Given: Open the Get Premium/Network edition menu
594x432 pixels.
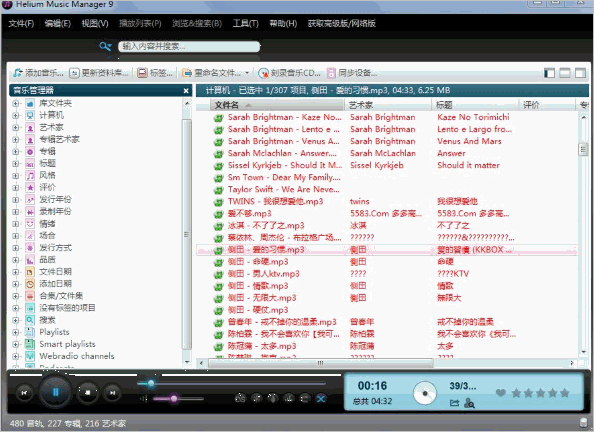Looking at the screenshot, I should coord(342,23).
